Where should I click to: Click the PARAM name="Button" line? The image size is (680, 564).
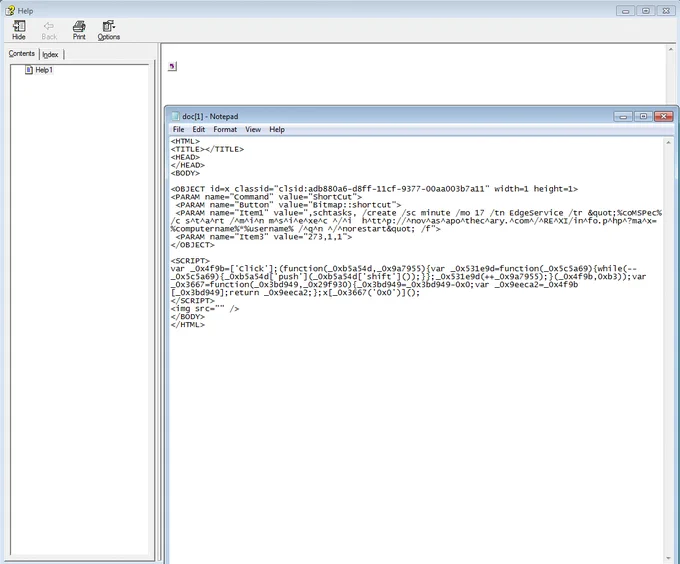click(x=288, y=205)
